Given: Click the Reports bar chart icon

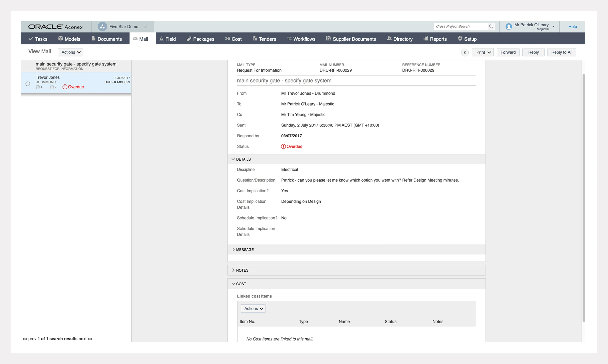Looking at the screenshot, I should point(426,39).
